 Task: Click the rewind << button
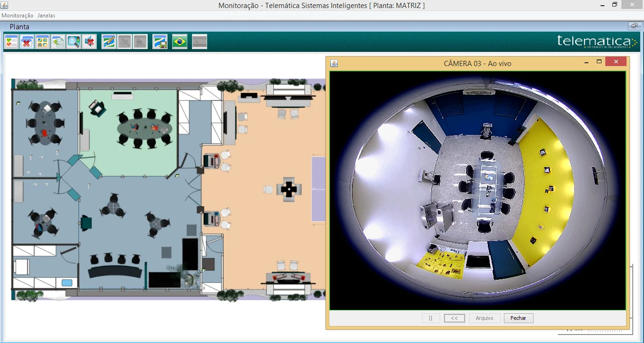click(454, 318)
